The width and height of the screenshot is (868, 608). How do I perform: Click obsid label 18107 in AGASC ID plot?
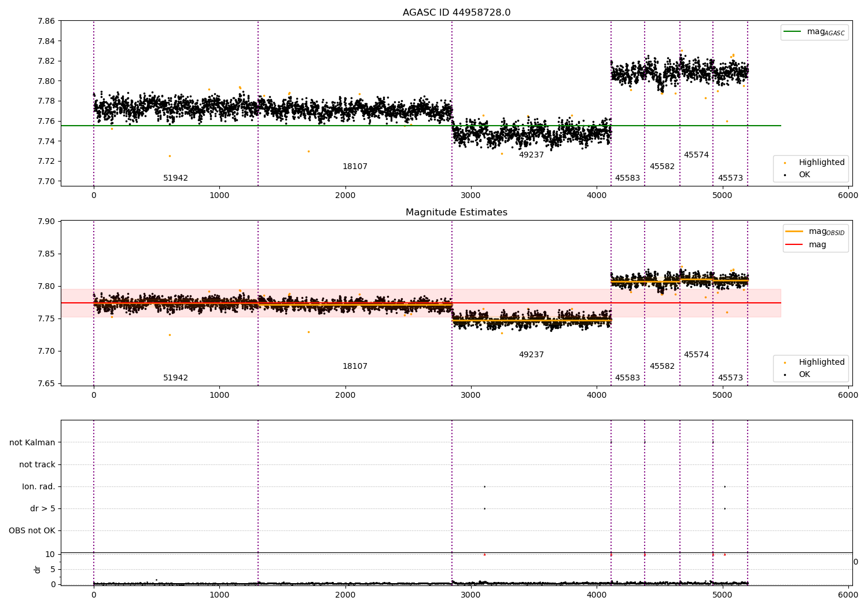pyautogui.click(x=355, y=167)
